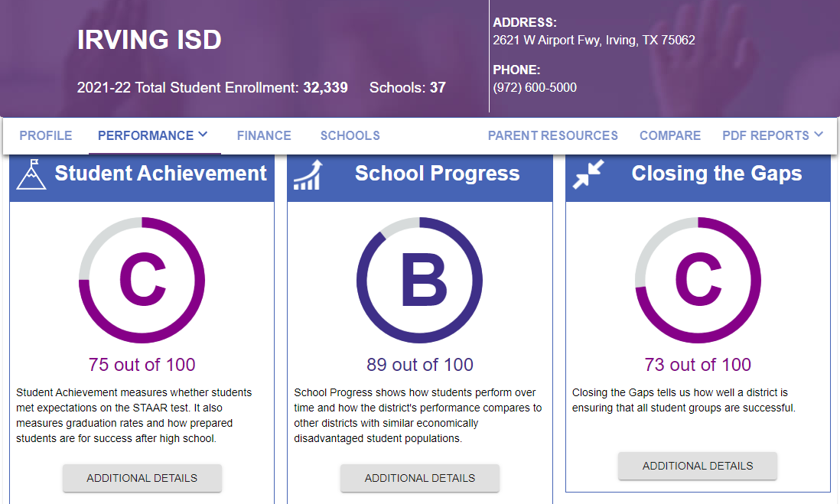
Task: Click the School Progress description paragraph
Action: click(418, 415)
